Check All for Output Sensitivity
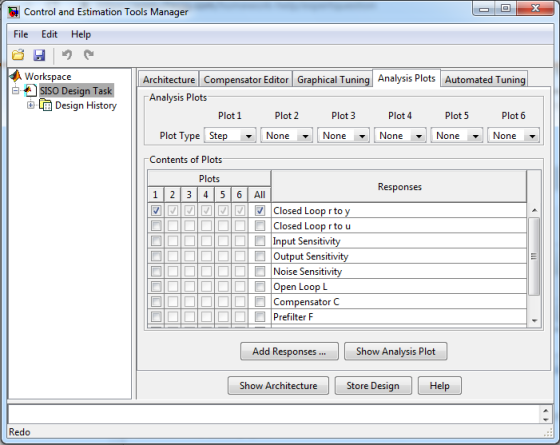560x445 pixels. [260, 256]
